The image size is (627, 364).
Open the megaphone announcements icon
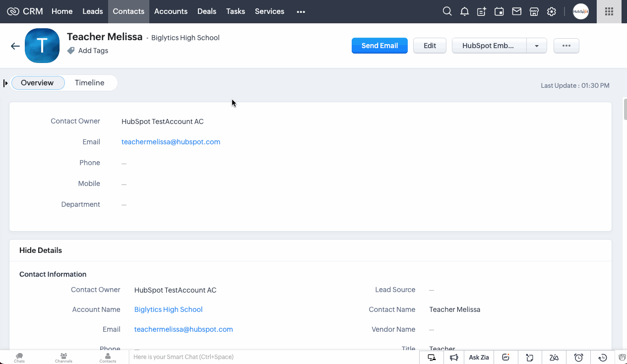pos(454,357)
